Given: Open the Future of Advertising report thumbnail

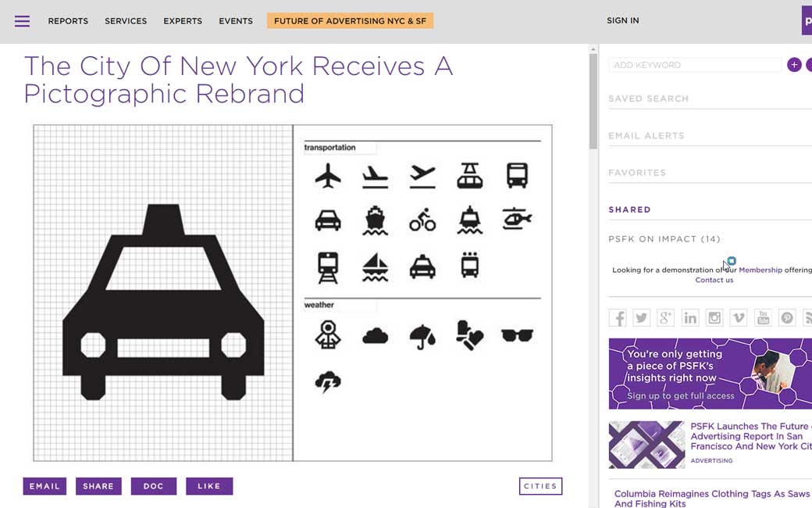Looking at the screenshot, I should coord(646,445).
